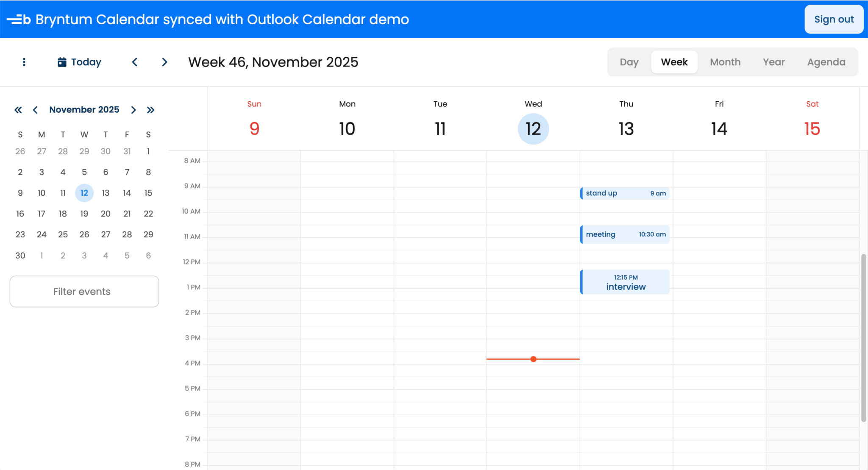Select November 20 in the mini calendar

pyautogui.click(x=106, y=214)
